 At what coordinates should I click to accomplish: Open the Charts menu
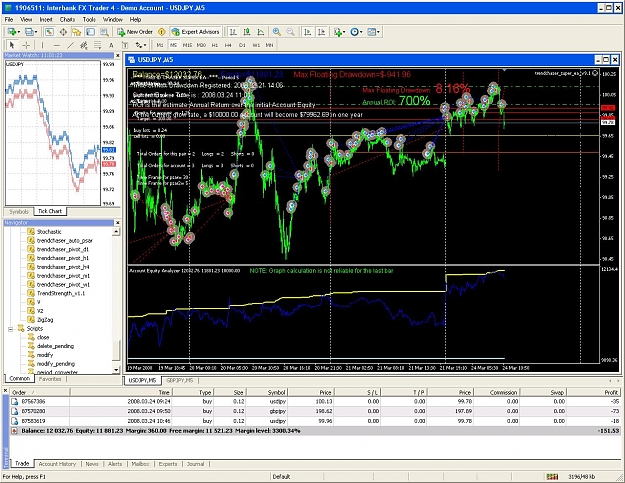click(67, 19)
